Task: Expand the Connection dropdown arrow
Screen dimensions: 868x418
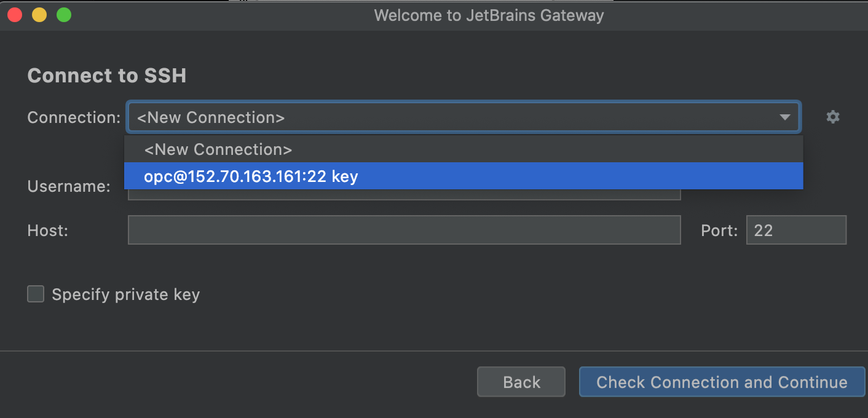Action: 785,117
